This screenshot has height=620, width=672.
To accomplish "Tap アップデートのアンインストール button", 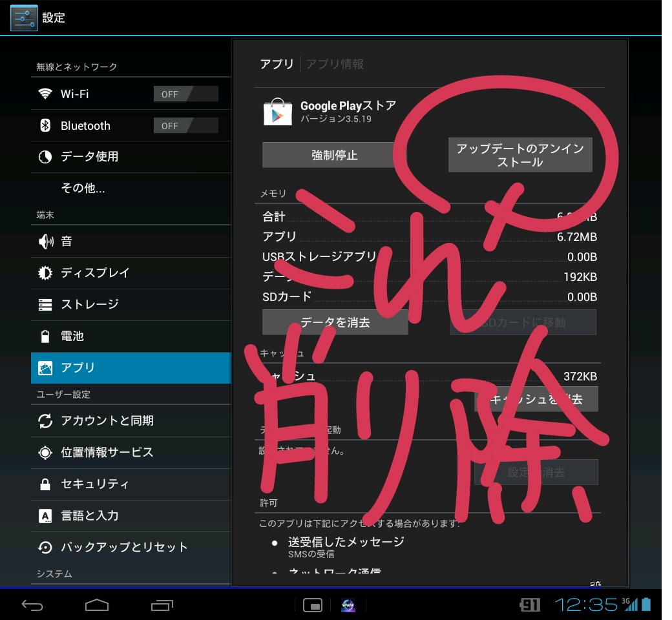I will (x=520, y=155).
